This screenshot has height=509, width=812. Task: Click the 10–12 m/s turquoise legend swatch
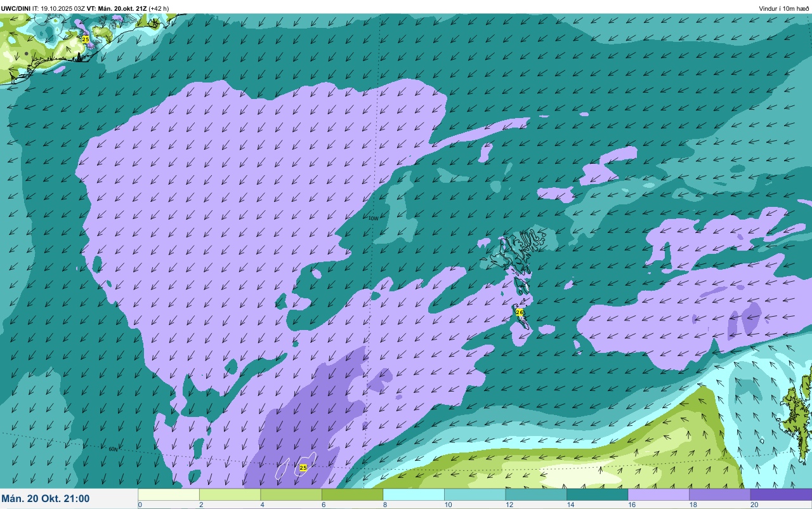click(x=475, y=494)
